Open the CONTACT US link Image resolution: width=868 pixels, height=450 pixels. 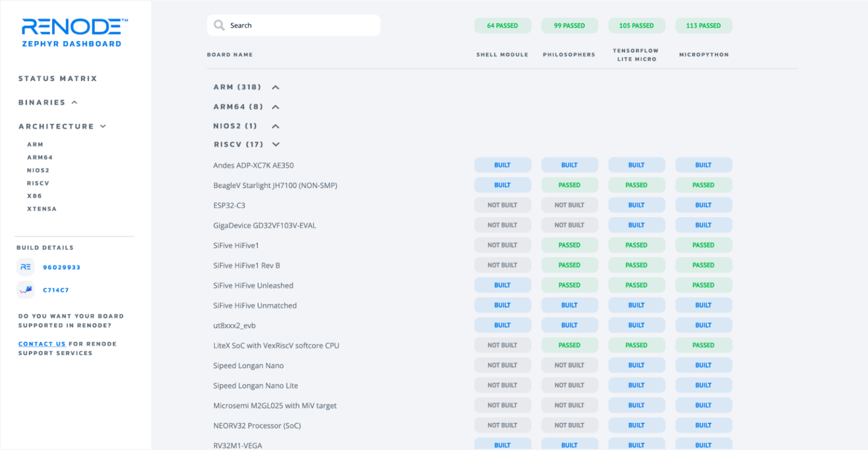[x=42, y=343]
